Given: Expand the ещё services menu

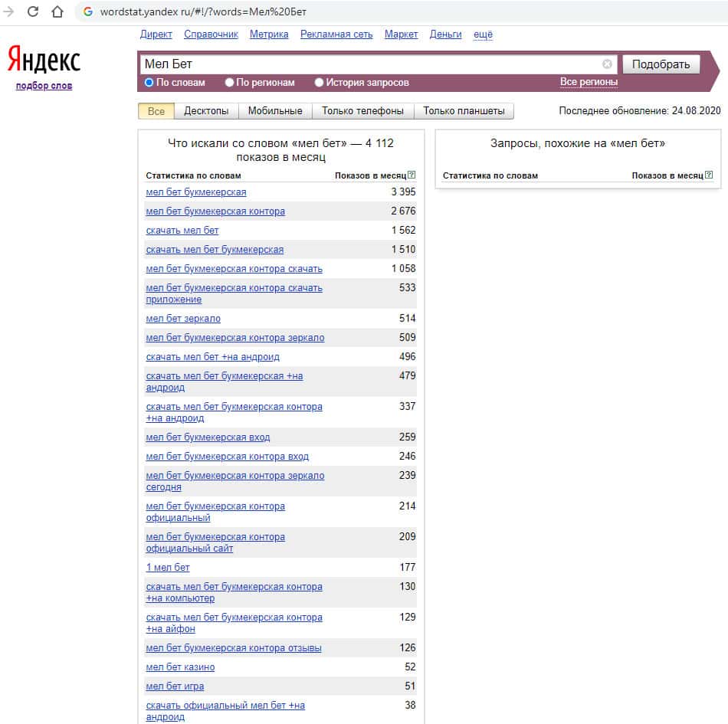Looking at the screenshot, I should pos(483,34).
